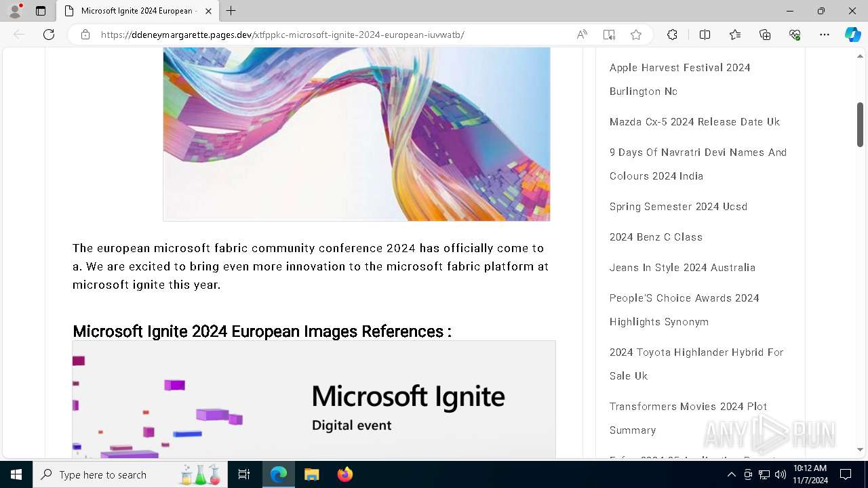
Task: Enter Immersive Reader mode
Action: 609,35
